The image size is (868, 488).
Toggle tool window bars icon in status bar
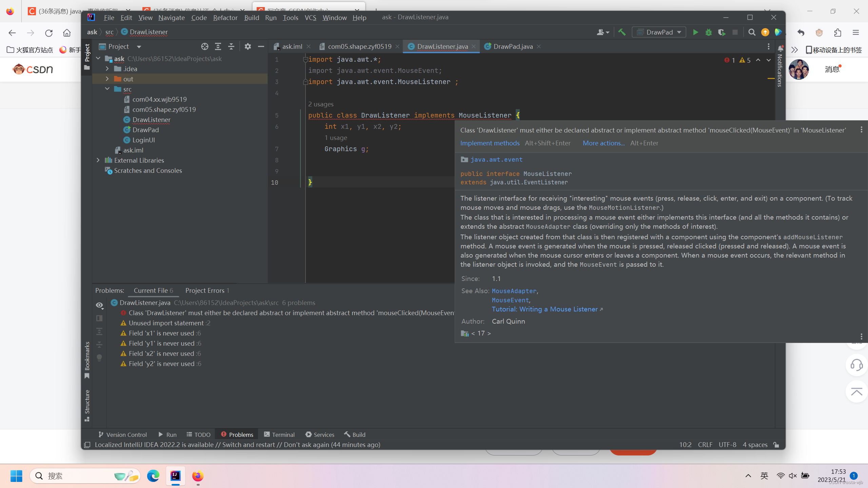(87, 445)
